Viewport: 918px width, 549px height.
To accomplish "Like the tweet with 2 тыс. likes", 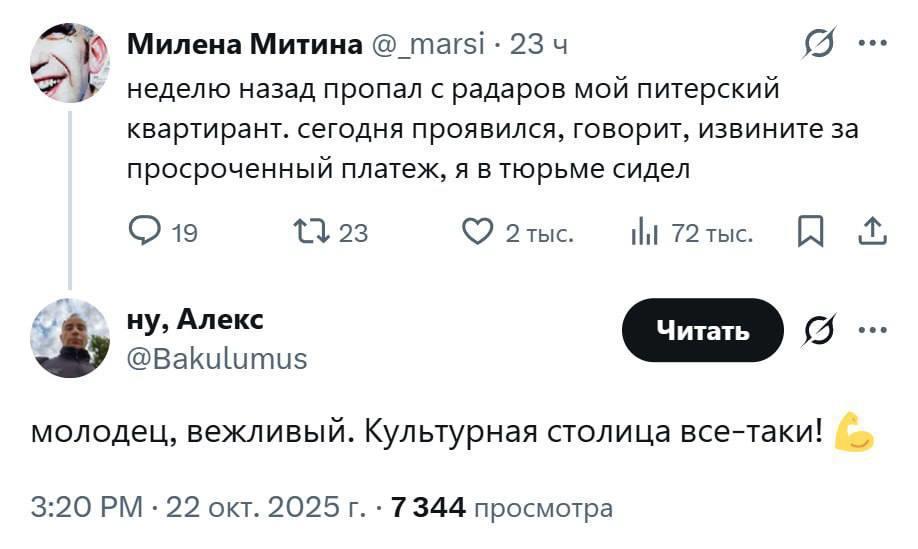I will tap(477, 233).
